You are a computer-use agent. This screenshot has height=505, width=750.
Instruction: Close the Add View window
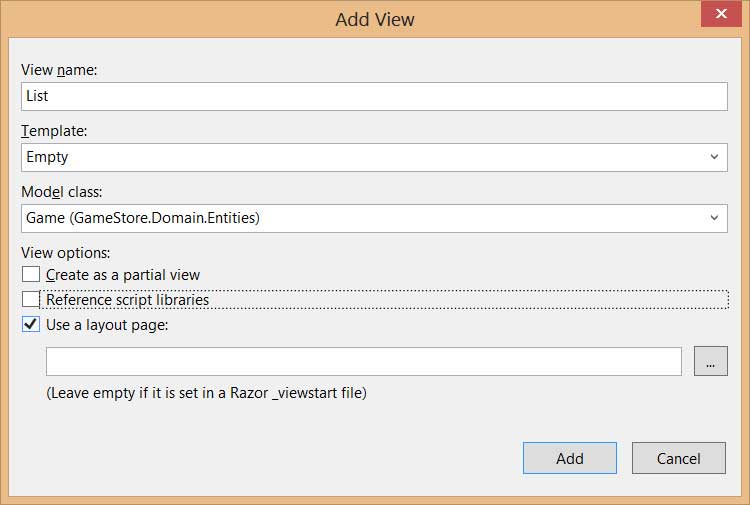tap(721, 14)
